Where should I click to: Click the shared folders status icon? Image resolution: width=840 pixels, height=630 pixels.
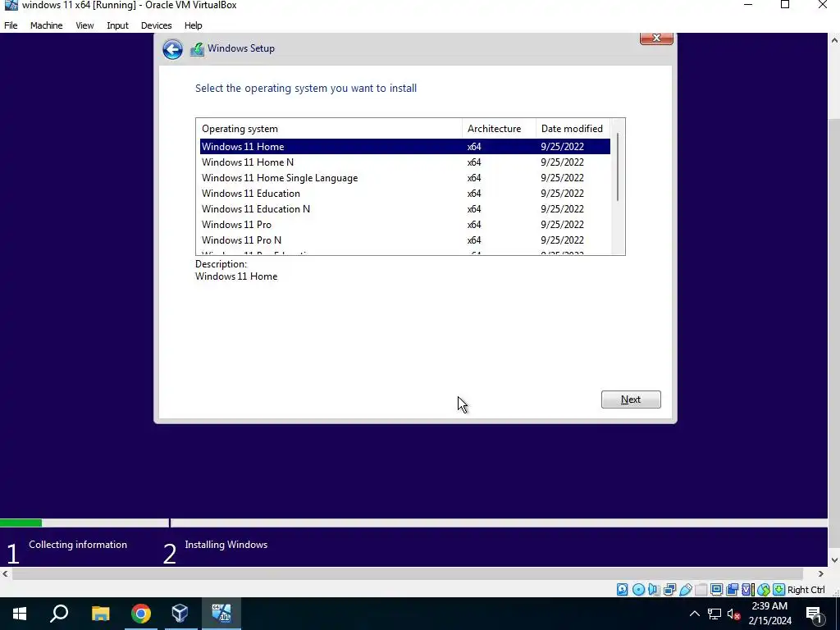(701, 589)
